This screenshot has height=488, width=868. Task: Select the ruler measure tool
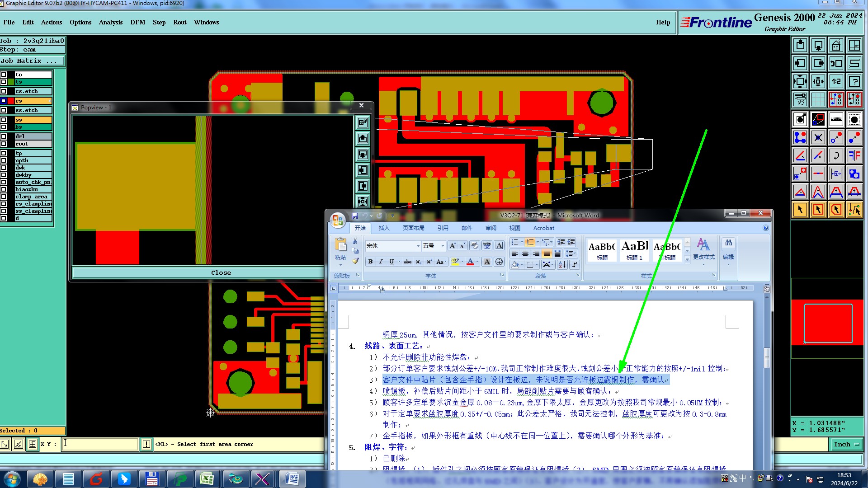836,120
